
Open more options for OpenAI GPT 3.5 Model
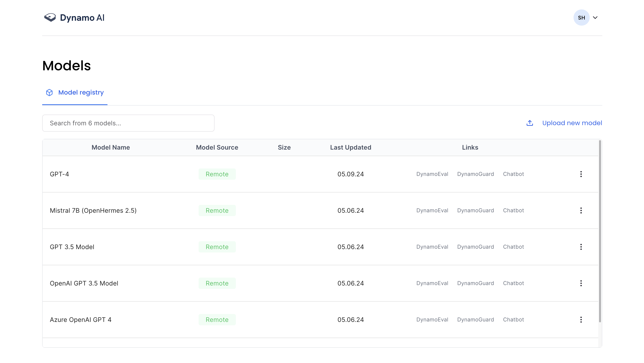tap(581, 283)
